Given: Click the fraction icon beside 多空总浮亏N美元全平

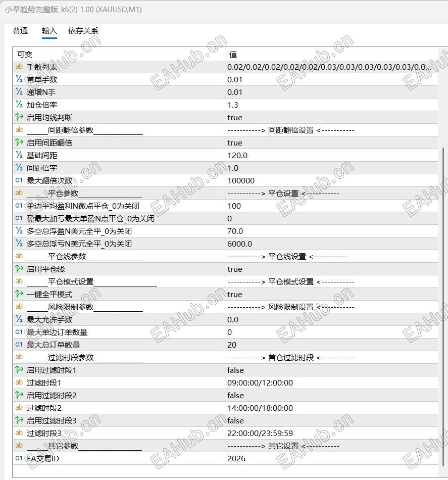Looking at the screenshot, I should pos(19,244).
